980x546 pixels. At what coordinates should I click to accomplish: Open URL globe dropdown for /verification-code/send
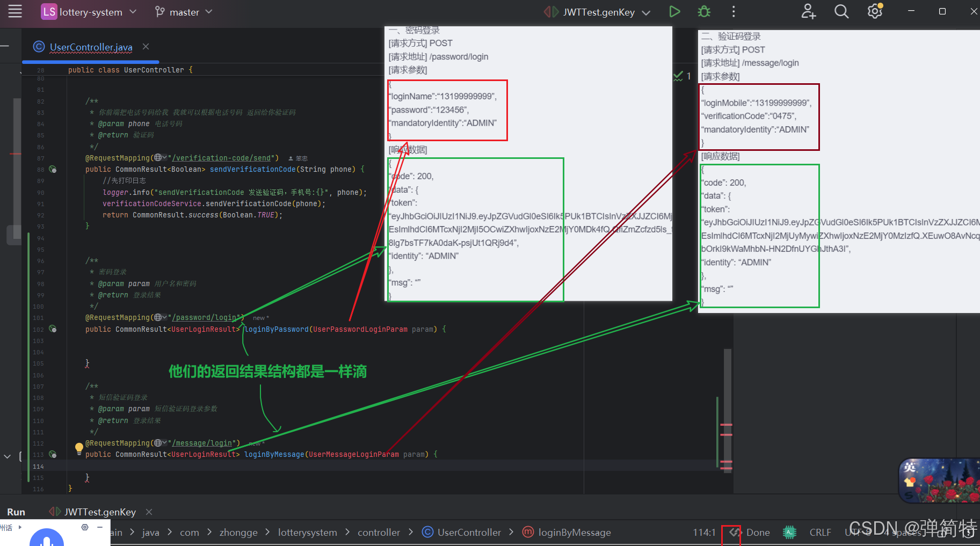coord(160,158)
